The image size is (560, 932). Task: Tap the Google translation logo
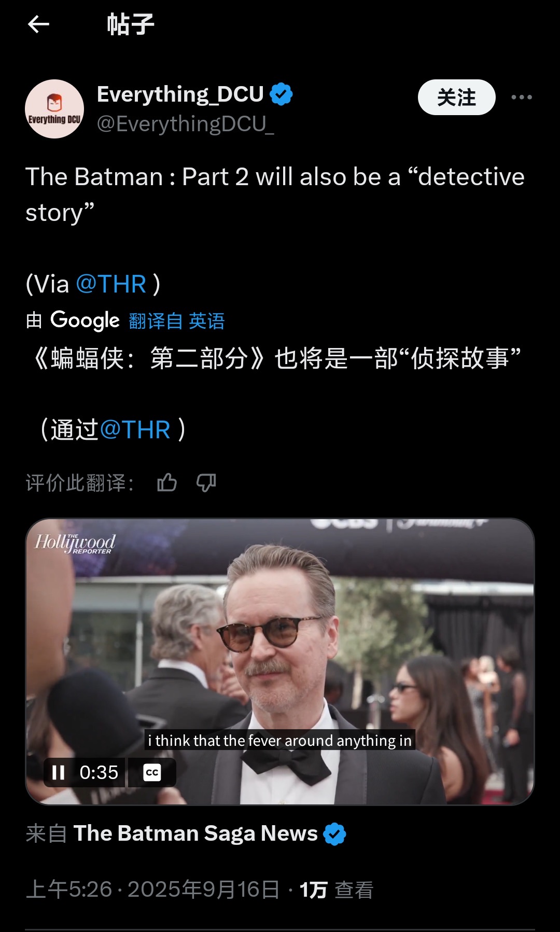coord(85,321)
